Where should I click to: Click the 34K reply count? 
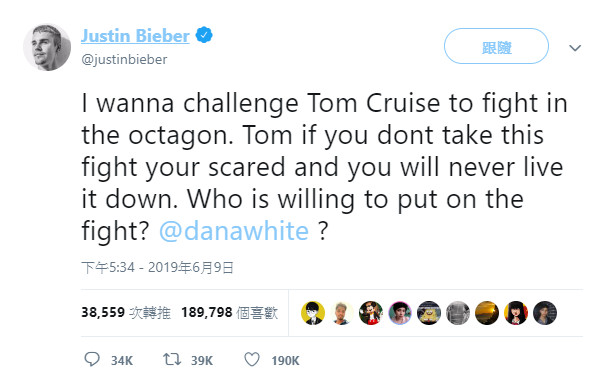[x=122, y=361]
